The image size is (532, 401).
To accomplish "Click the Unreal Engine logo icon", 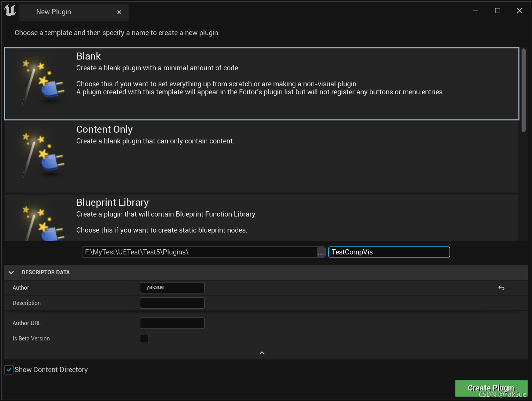I will 10,11.
